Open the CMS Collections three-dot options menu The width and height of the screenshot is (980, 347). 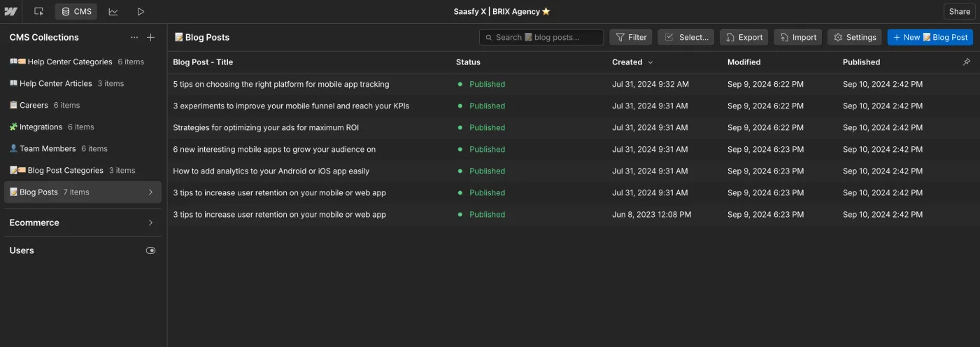point(134,37)
